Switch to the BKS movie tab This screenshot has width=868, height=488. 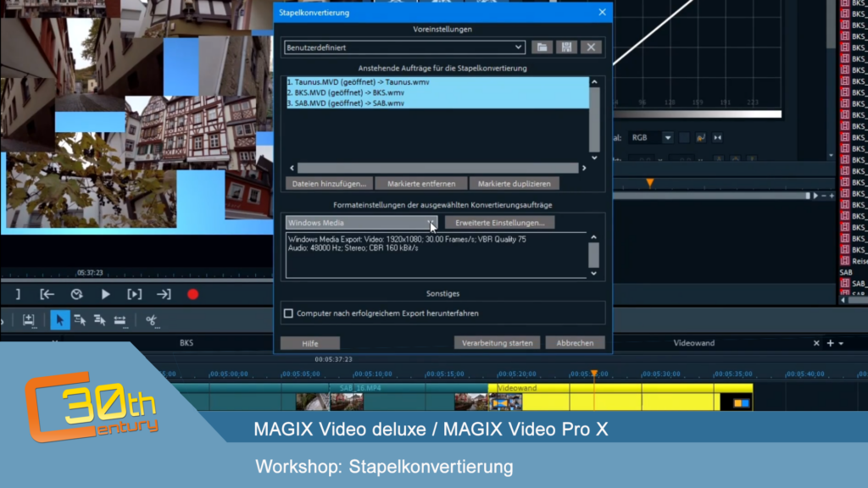[186, 343]
